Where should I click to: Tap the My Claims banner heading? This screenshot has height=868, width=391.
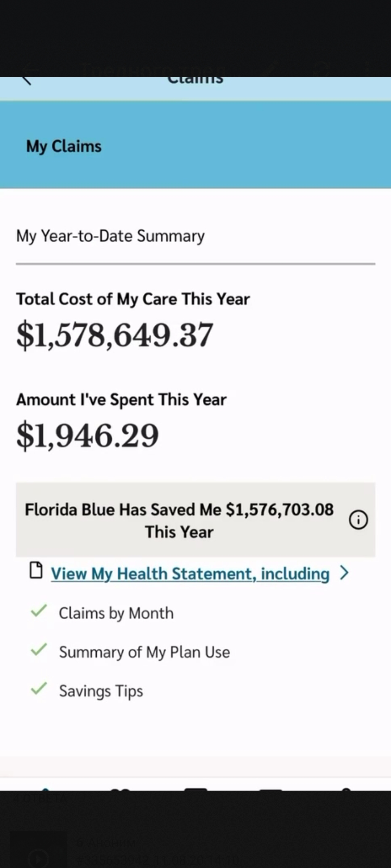click(x=64, y=146)
